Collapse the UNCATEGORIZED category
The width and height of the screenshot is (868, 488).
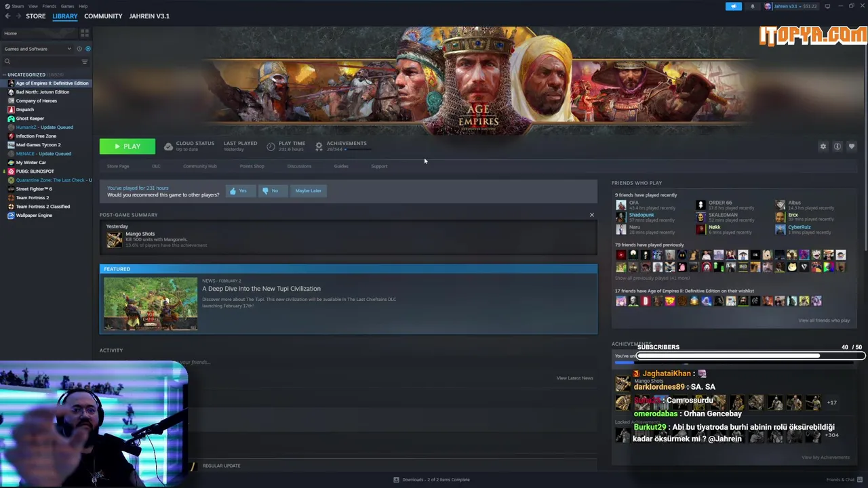pyautogui.click(x=4, y=75)
